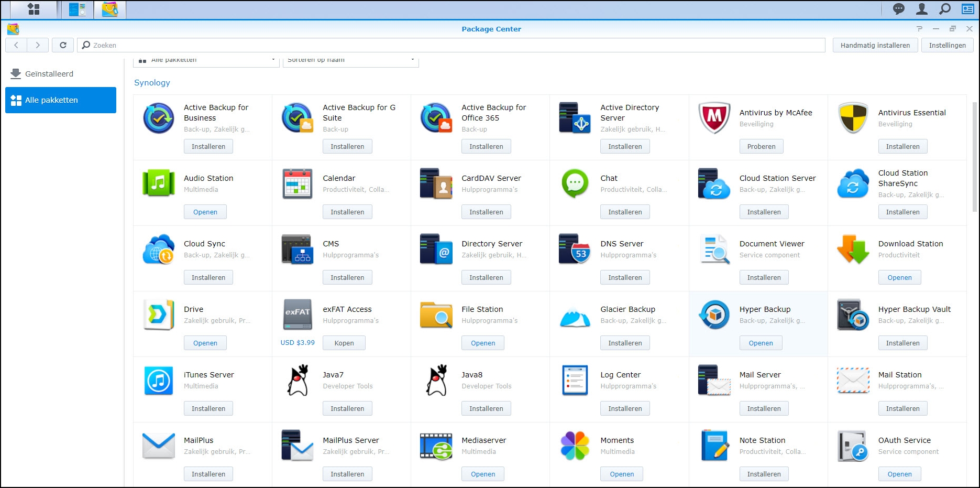Click the USD $3.99 price label
Screen dimensions: 980x488
[x=298, y=343]
